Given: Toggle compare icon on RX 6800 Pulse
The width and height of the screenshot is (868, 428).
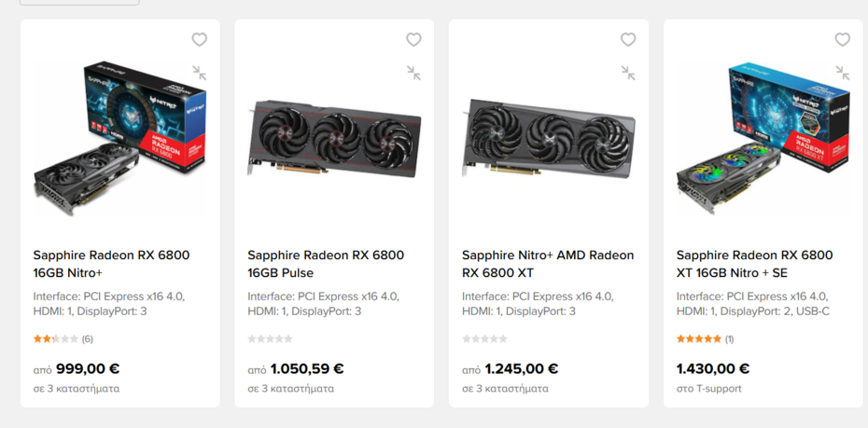Looking at the screenshot, I should (413, 73).
